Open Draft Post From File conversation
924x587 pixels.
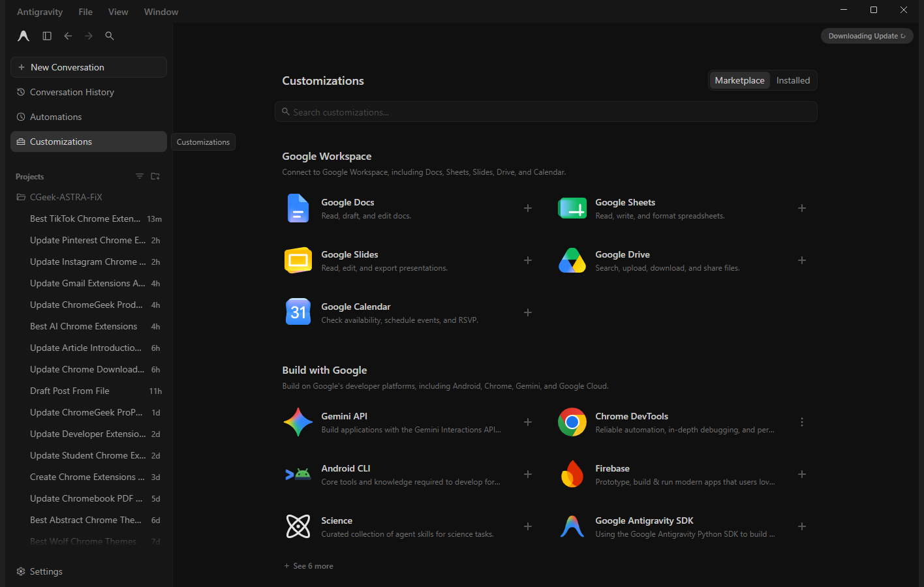tap(89, 391)
